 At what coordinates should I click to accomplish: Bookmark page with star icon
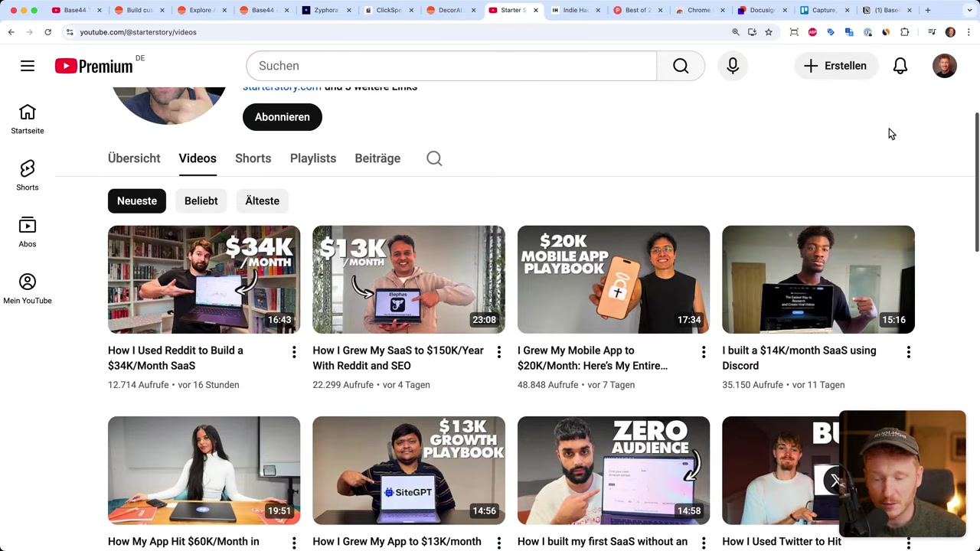coord(769,32)
